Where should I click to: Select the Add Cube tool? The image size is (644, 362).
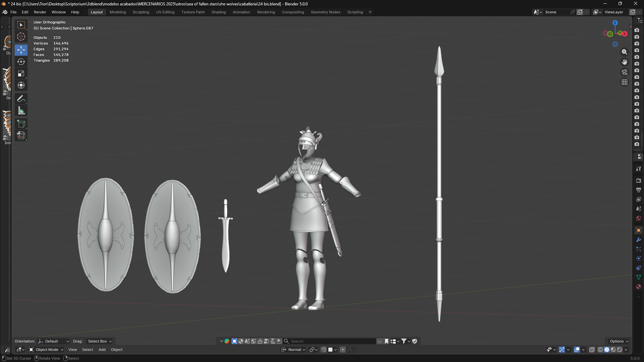coord(21,124)
